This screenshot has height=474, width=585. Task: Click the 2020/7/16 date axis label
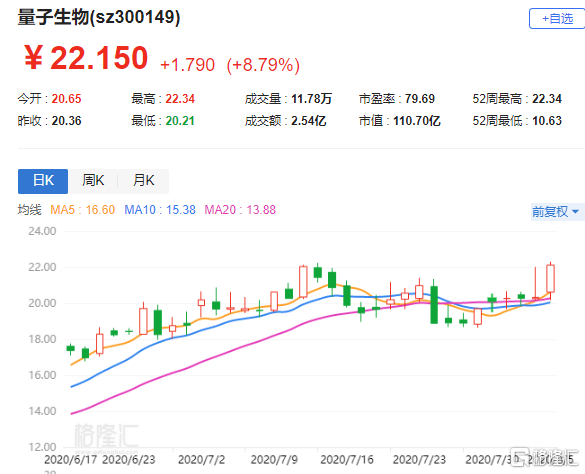pos(347,460)
